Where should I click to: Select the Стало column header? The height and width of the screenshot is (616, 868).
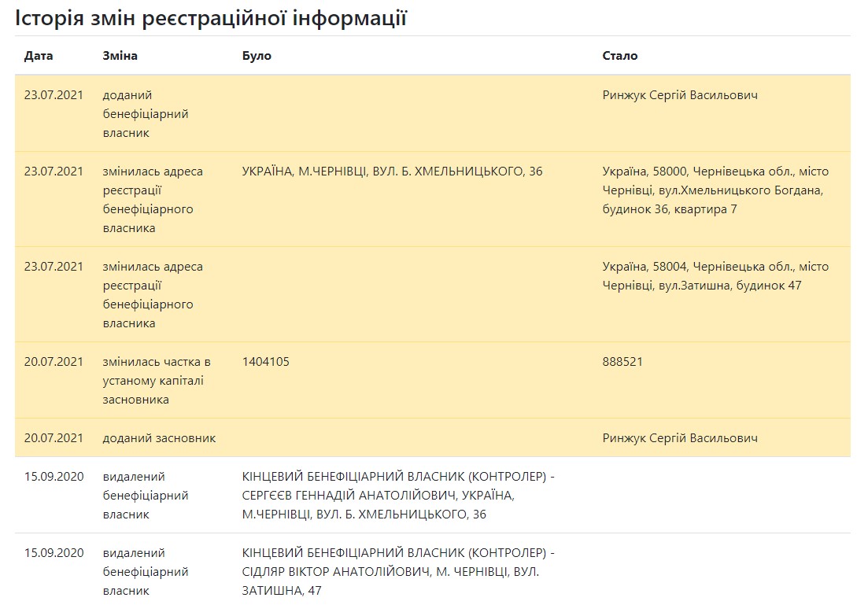tap(619, 56)
